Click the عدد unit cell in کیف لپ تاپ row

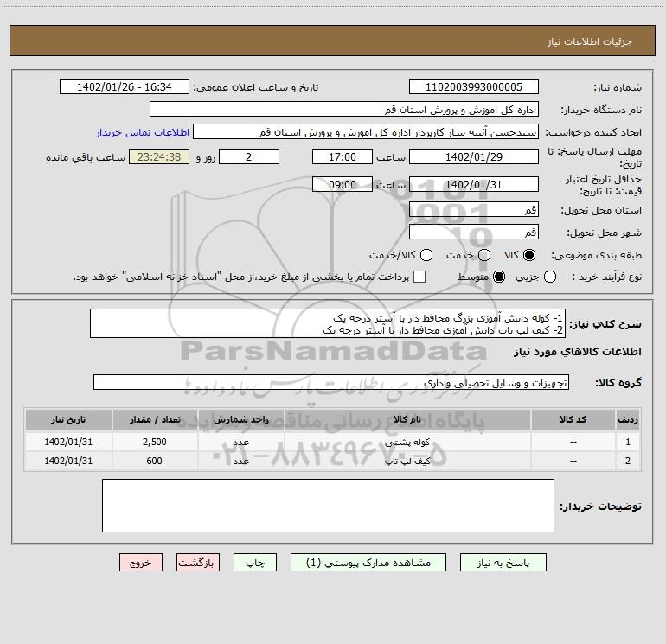[240, 461]
